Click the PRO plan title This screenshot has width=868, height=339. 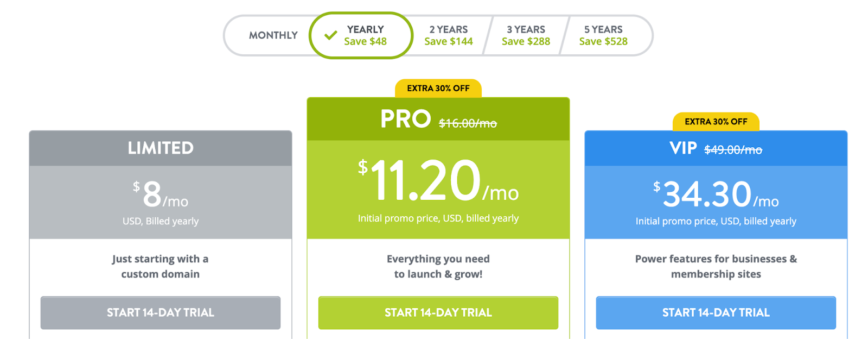pyautogui.click(x=406, y=119)
